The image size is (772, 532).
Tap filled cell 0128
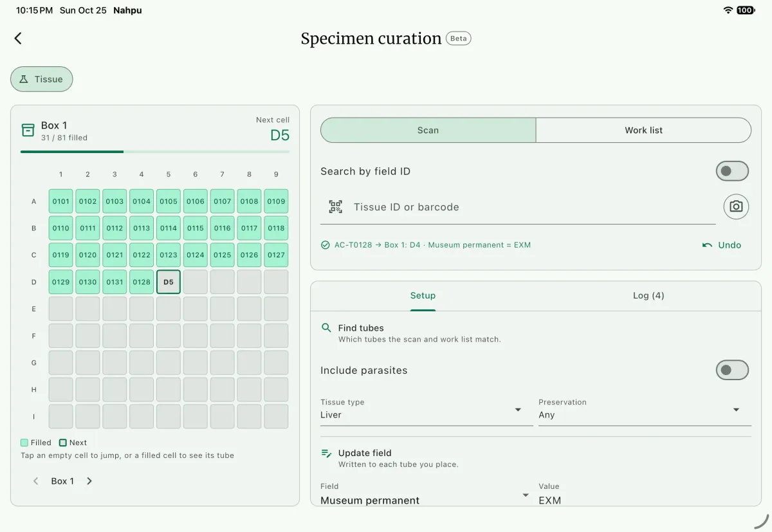click(x=142, y=282)
